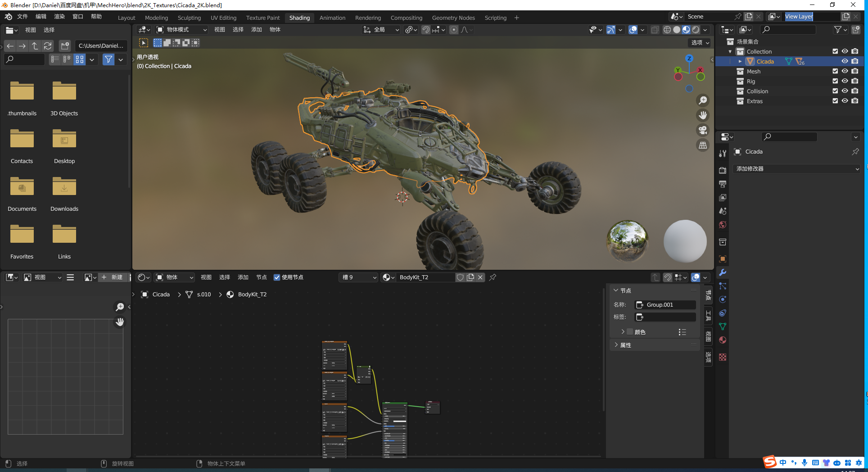Viewport: 868px width, 472px height.
Task: Click the zoom magnifier gizmo in 3D viewport
Action: point(702,100)
